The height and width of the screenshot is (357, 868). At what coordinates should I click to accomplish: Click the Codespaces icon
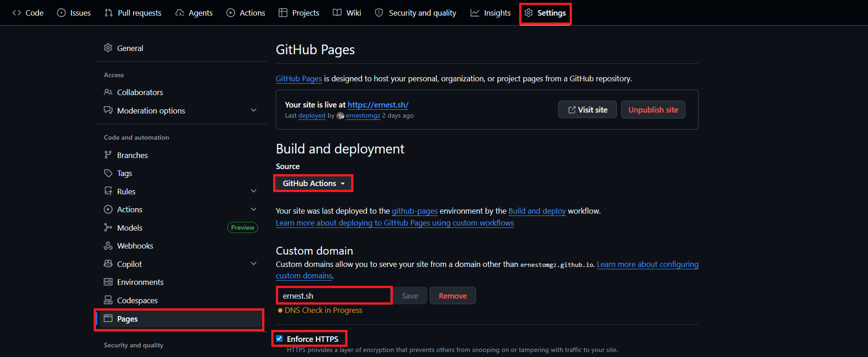click(x=108, y=300)
